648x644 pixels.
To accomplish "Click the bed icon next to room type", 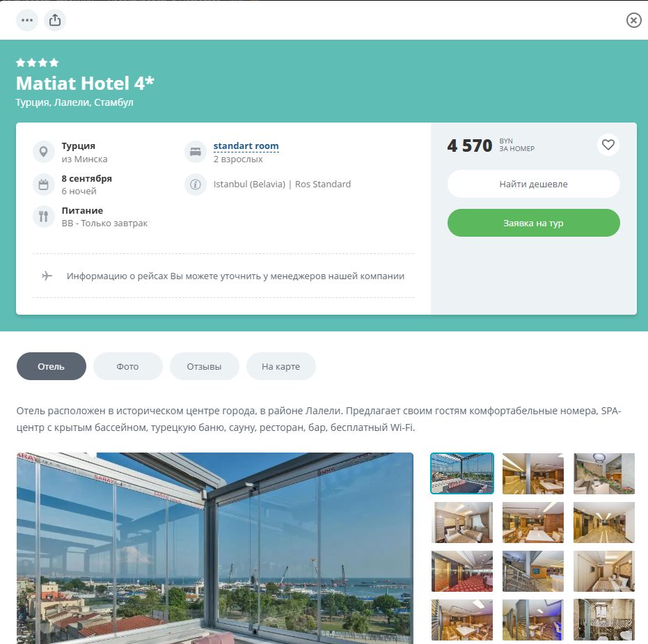I will click(x=196, y=152).
